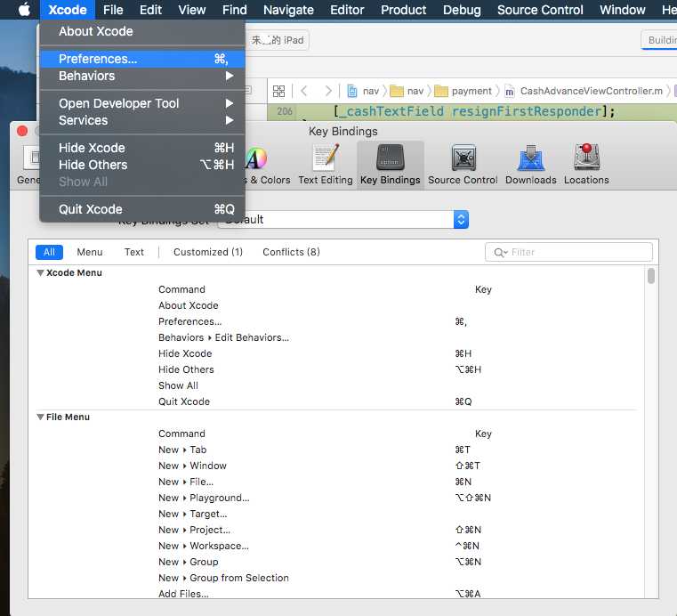Choose Hide Others menu item
677x616 pixels.
142,165
